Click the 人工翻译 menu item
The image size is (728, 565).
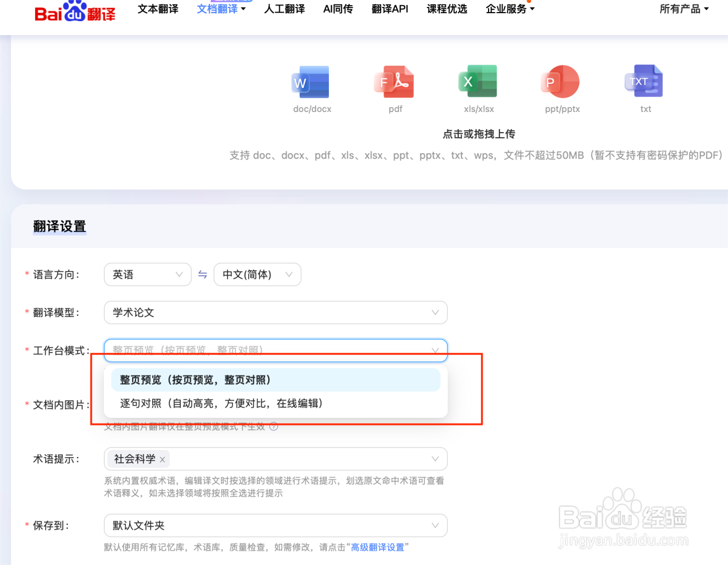(284, 9)
